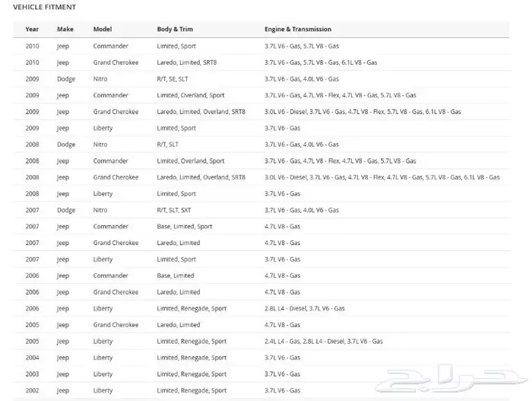Screen dimensions: 532x401
Task: Click the 2010 Grand Cherokee engine cell ending '6.1L V8 - Gas'
Action: [321, 62]
